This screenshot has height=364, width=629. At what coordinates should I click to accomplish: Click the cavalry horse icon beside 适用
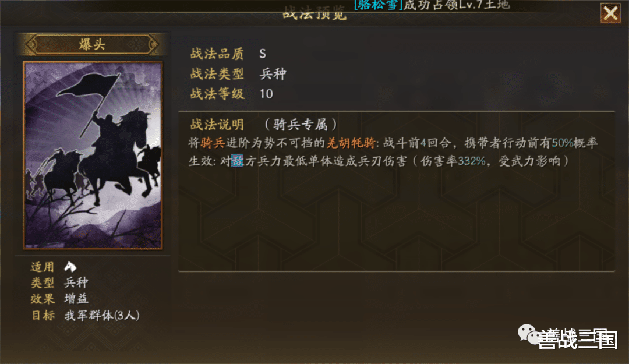(70, 267)
